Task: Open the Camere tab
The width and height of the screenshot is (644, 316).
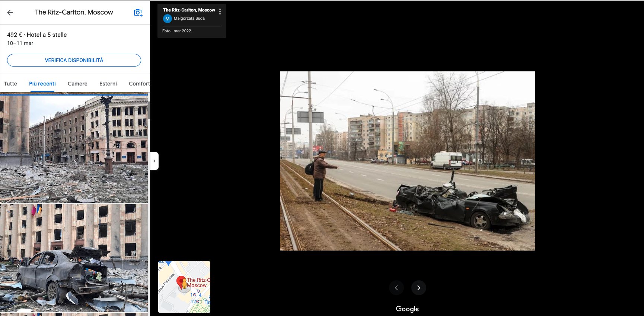Action: click(77, 84)
